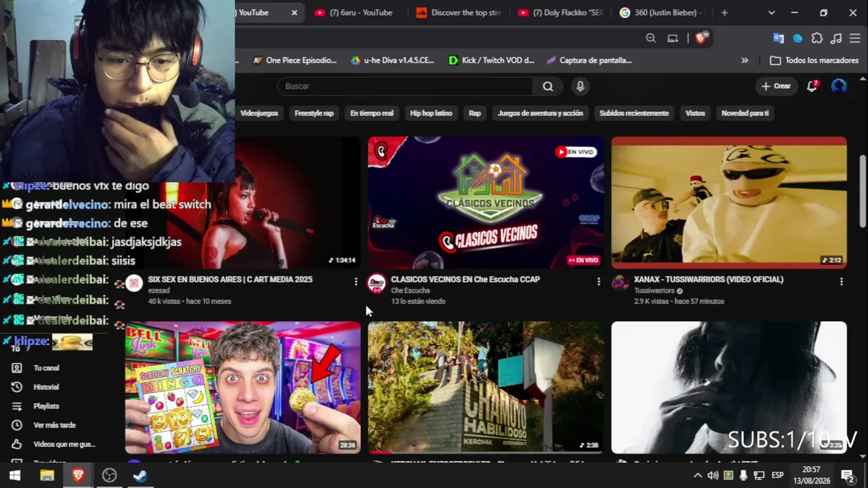This screenshot has height=488, width=868.
Task: Click the volume speaker tray icon
Action: [713, 475]
